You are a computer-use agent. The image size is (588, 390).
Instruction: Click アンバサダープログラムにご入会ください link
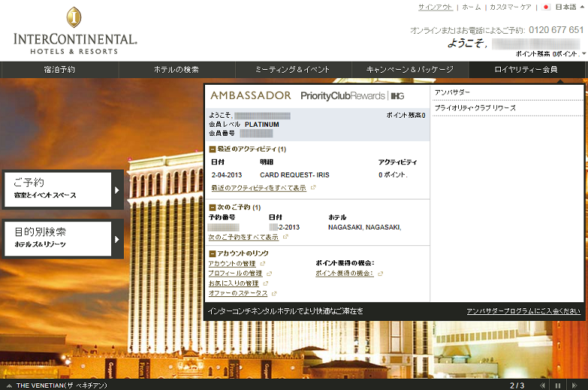tap(523, 311)
